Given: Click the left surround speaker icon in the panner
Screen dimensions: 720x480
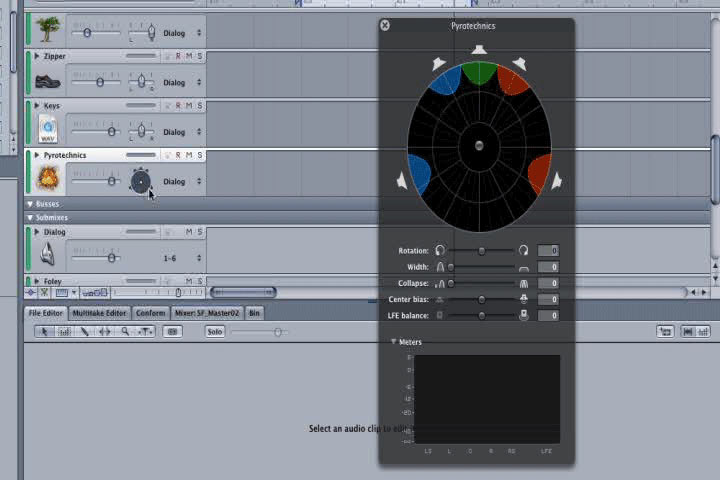Looking at the screenshot, I should (x=402, y=181).
